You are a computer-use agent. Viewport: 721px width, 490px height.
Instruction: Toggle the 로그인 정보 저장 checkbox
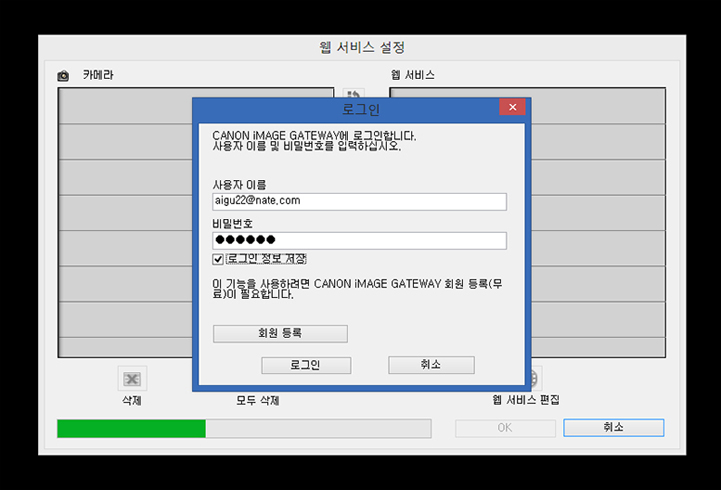click(218, 259)
